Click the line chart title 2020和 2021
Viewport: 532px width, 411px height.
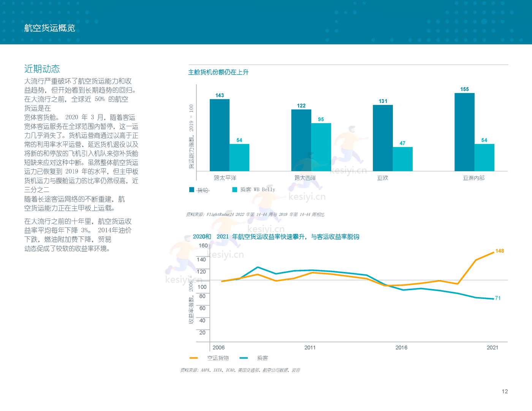tap(276, 237)
